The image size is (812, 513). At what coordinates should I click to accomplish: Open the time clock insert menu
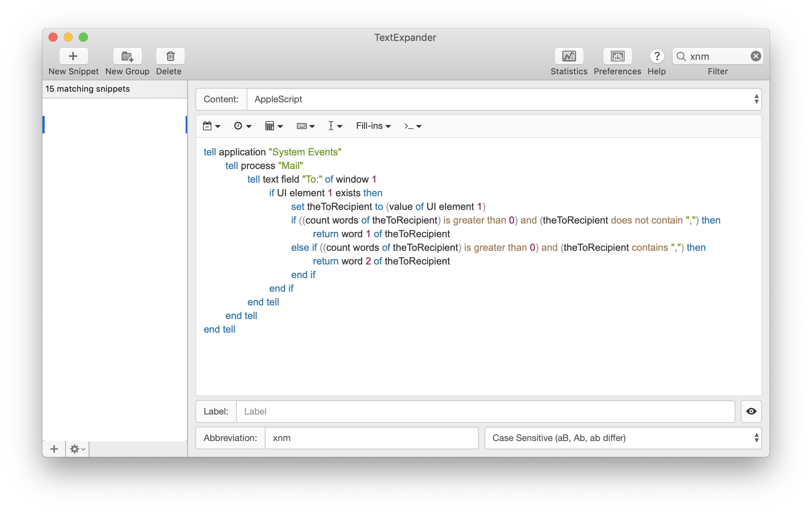click(x=242, y=126)
